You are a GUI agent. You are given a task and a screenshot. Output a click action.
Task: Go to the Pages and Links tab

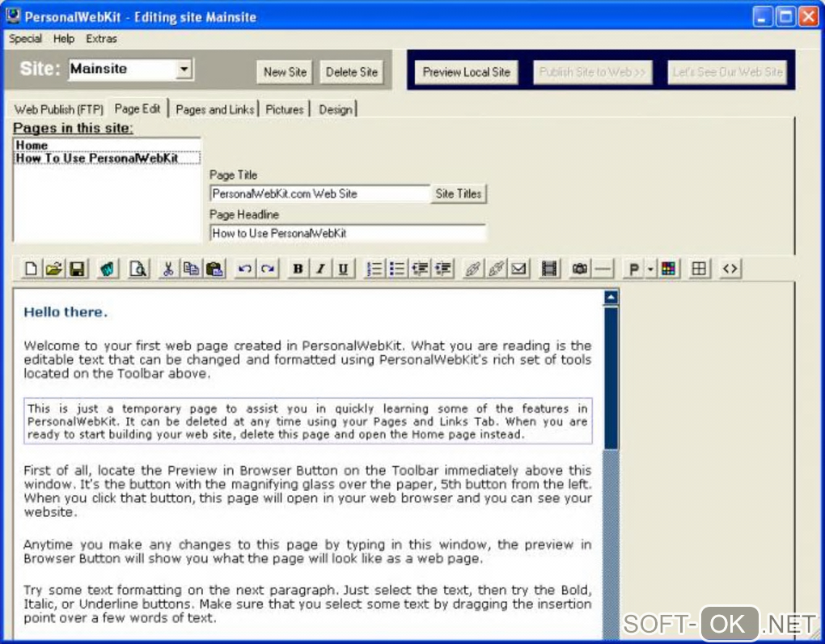pos(214,109)
